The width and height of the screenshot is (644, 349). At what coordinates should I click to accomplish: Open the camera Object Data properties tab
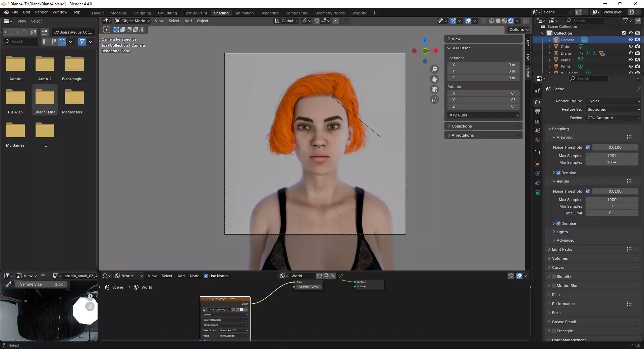tap(538, 192)
